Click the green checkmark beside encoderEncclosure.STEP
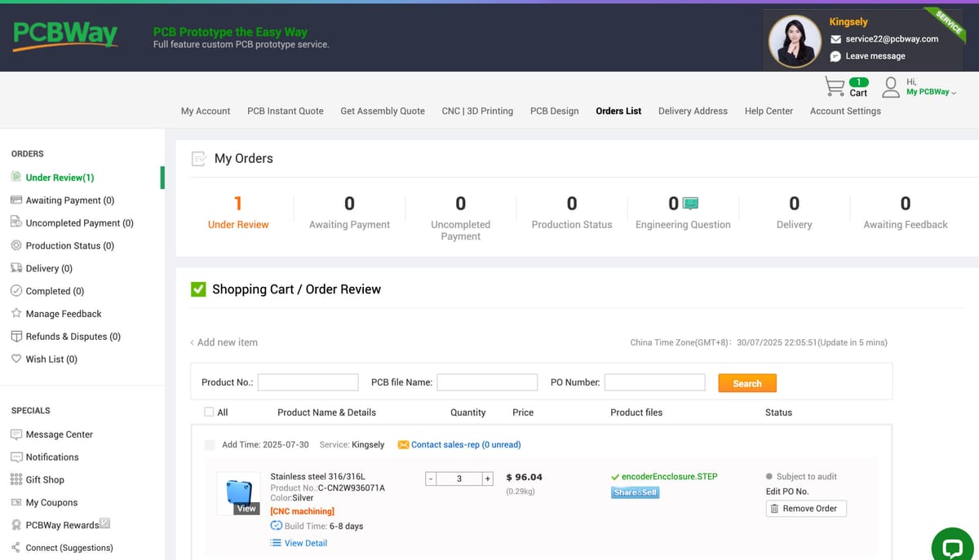The width and height of the screenshot is (979, 560). point(614,477)
